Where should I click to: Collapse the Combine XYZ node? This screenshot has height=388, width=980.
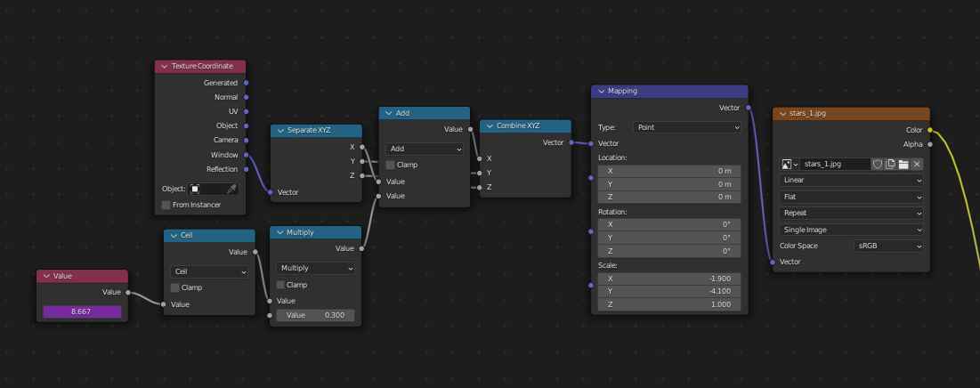point(488,125)
